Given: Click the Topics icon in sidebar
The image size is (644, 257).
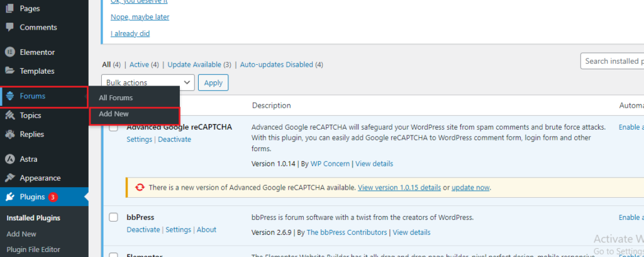Looking at the screenshot, I should point(10,115).
